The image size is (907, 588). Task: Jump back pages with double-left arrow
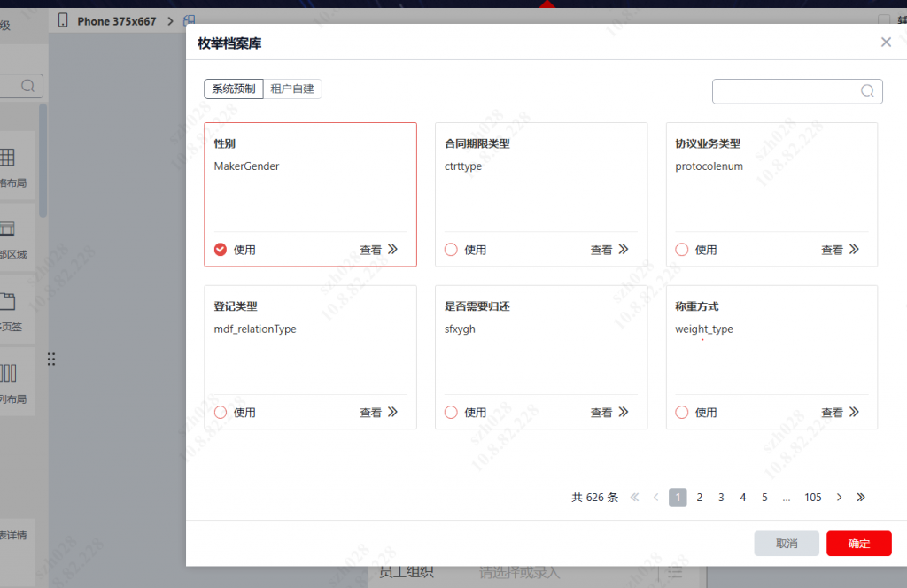tap(634, 498)
